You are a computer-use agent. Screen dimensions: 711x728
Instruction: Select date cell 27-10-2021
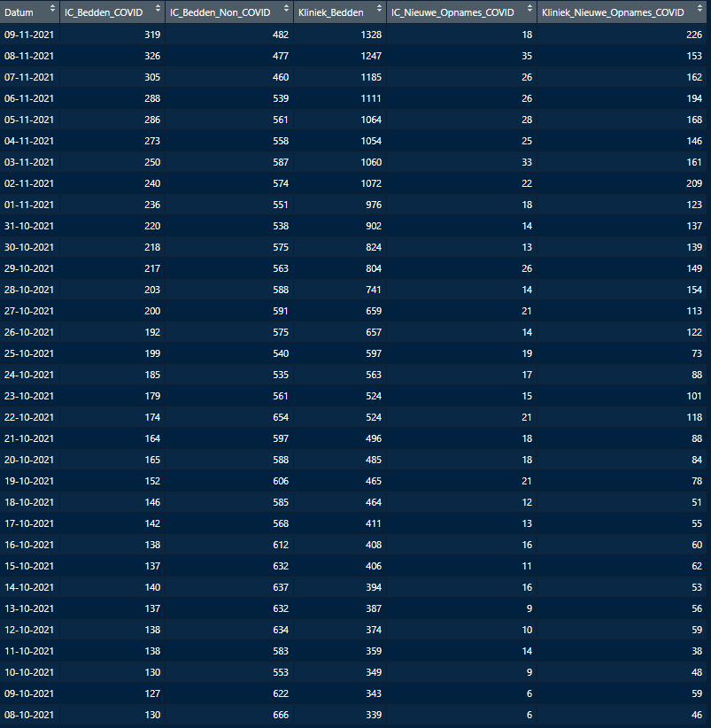29,311
